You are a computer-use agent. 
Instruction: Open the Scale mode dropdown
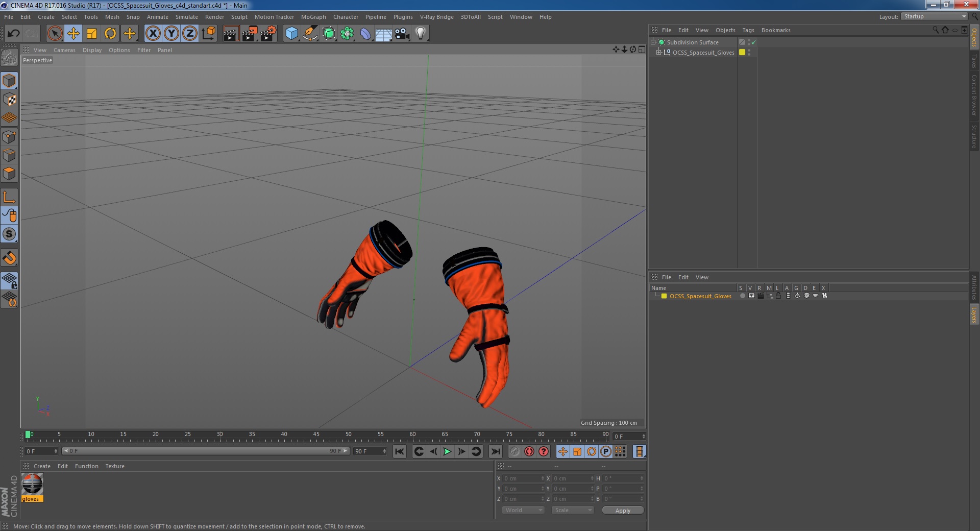[x=573, y=510]
